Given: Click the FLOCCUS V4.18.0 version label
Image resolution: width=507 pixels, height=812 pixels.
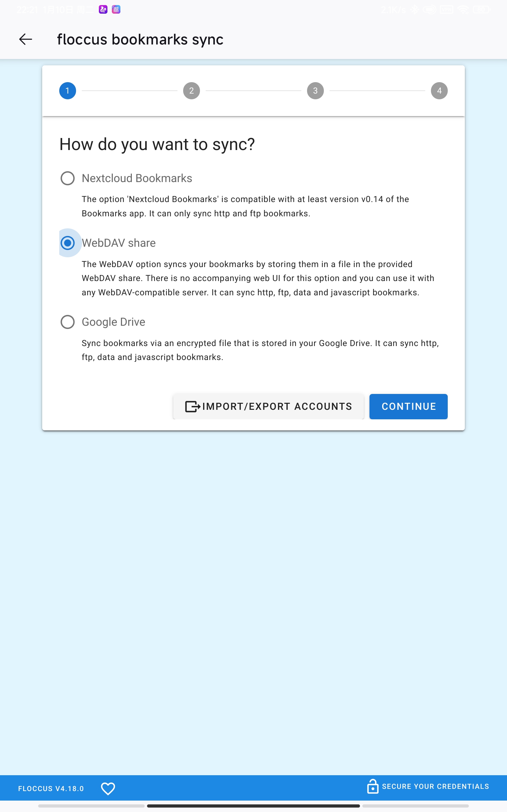Looking at the screenshot, I should point(51,789).
